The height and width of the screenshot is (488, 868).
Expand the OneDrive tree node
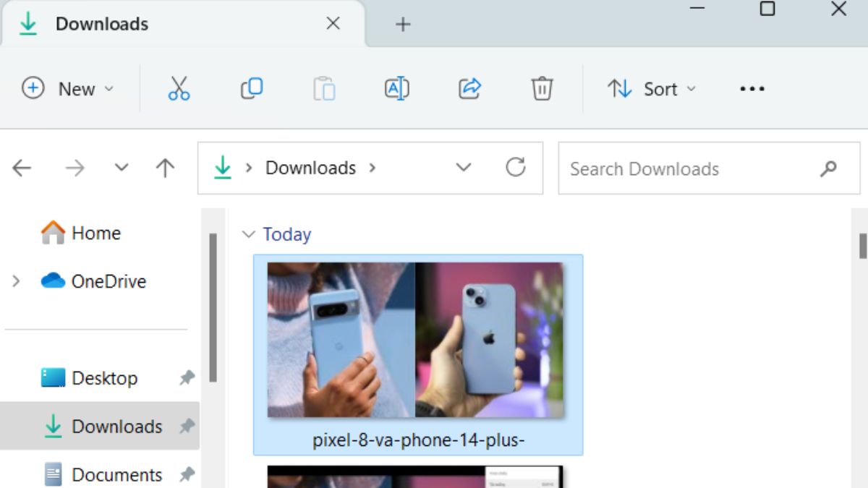16,281
